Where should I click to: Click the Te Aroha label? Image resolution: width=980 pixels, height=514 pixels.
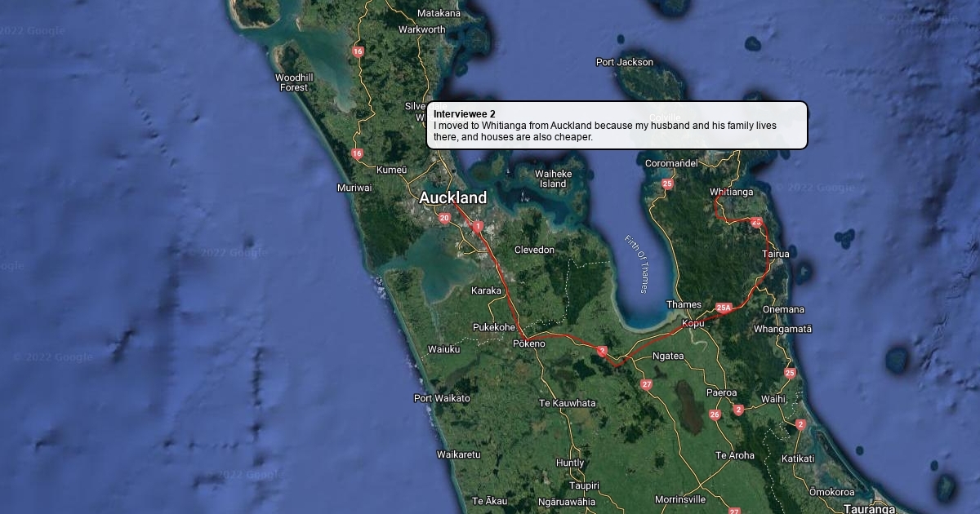(735, 455)
